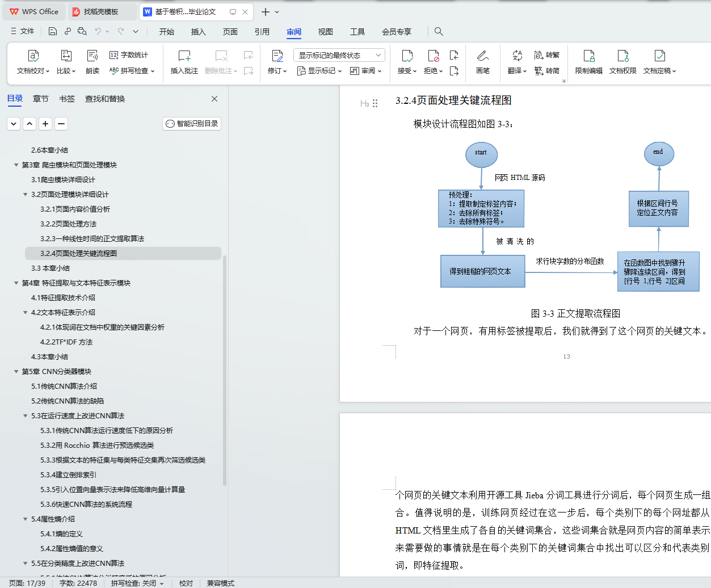Screen dimensions: 711x588
Task: Open the 字数统计 word count tool
Action: [129, 55]
